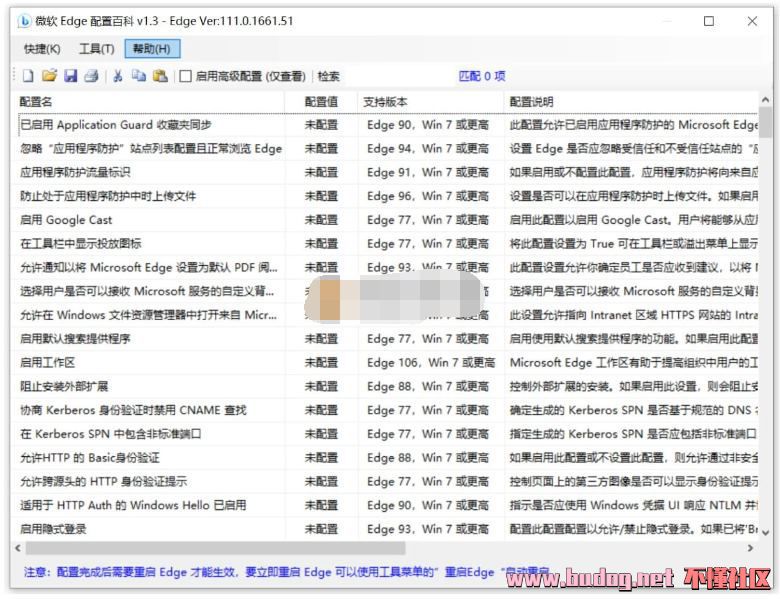Screen dimensions: 780x599
Task: Open the 快捷(K) menu
Action: (42, 49)
